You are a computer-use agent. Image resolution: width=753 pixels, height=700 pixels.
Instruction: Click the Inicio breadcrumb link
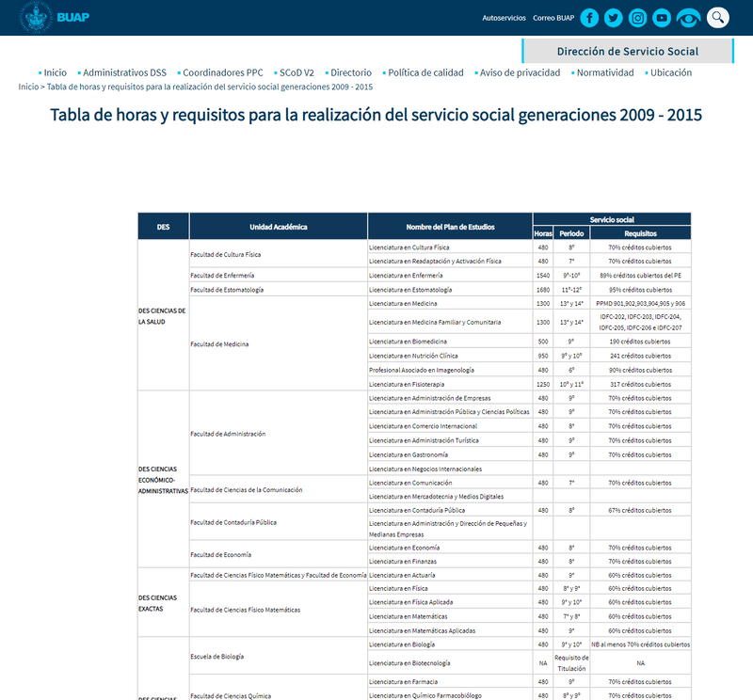[x=28, y=87]
